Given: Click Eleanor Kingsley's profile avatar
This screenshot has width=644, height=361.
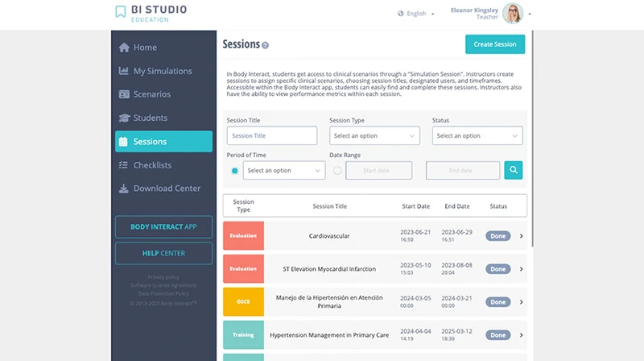Looking at the screenshot, I should click(513, 14).
